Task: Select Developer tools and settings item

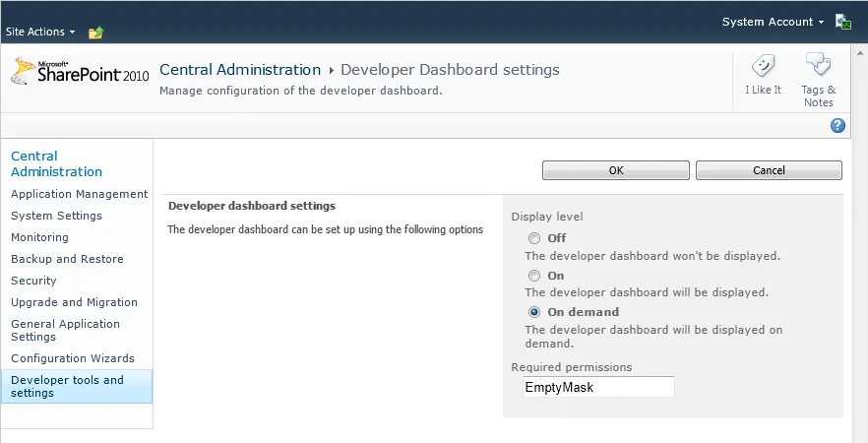Action: (77, 387)
